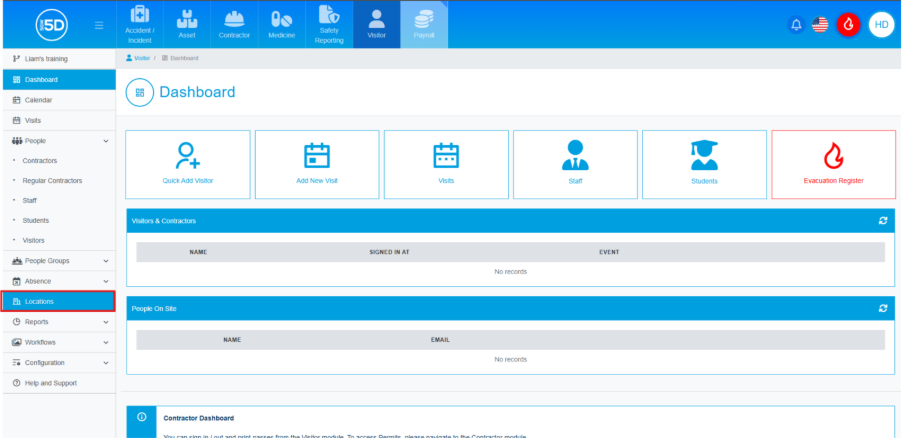Open the Quick Add Visitor tile
The height and width of the screenshot is (438, 903).
(188, 164)
